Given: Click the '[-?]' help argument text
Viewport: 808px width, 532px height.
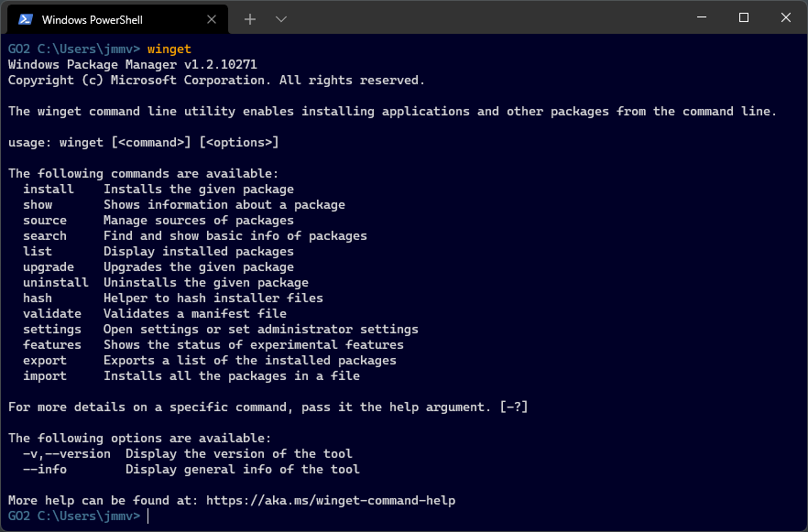Looking at the screenshot, I should pos(514,407).
